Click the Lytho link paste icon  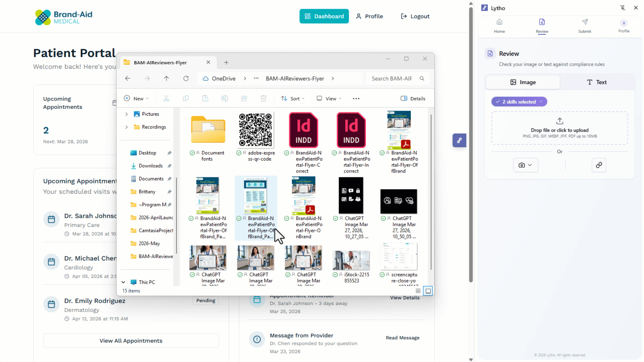tap(599, 165)
